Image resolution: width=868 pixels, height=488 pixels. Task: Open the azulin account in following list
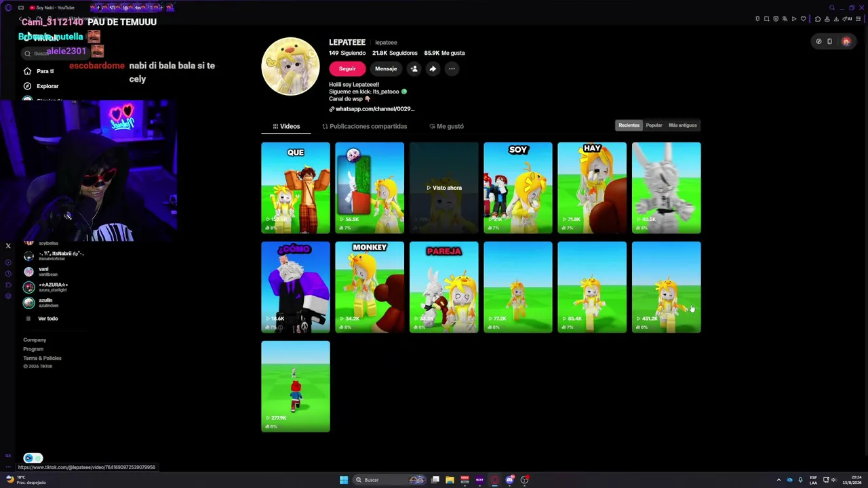point(41,303)
